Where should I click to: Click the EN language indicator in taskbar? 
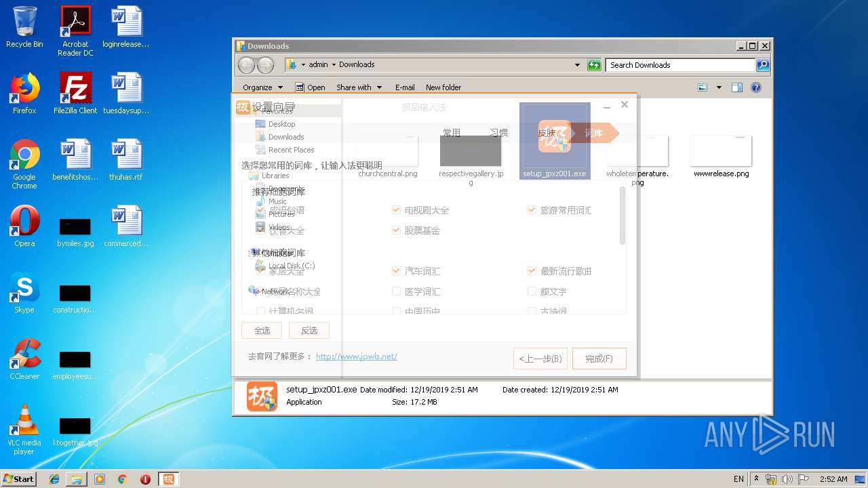click(738, 479)
